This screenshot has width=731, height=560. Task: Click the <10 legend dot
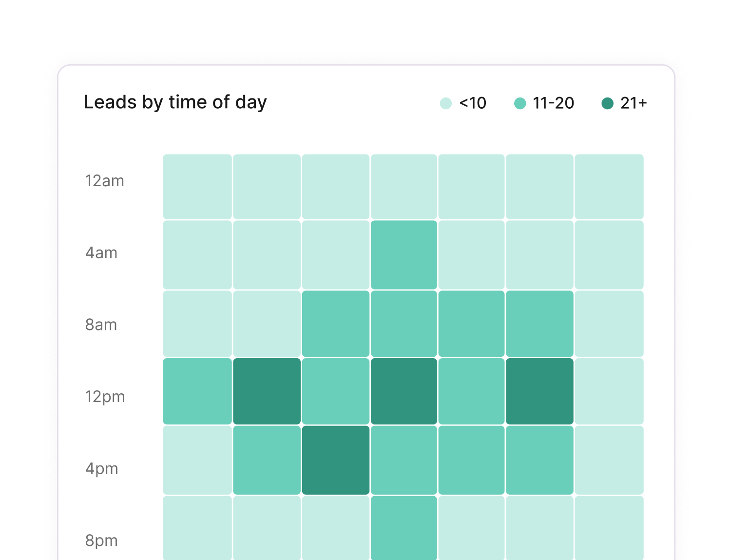445,103
